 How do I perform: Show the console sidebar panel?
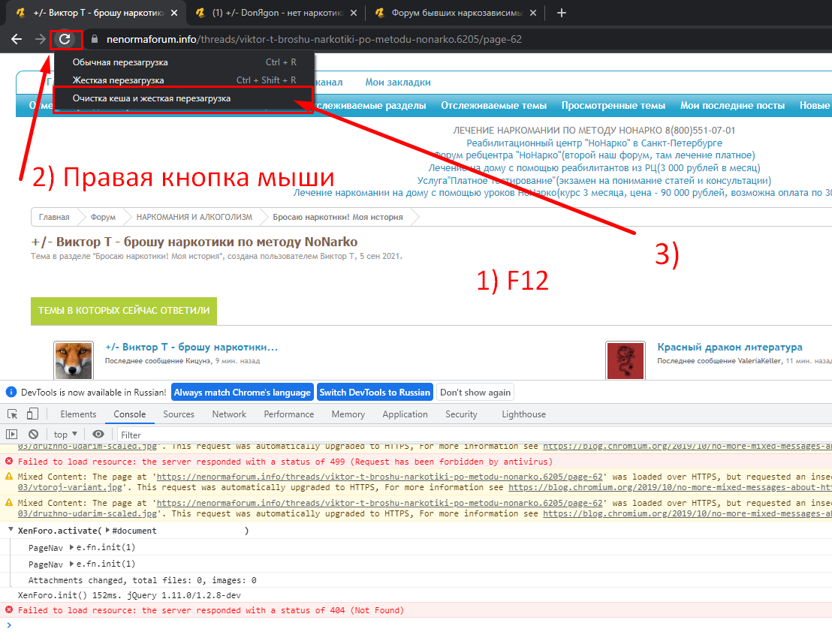(x=11, y=435)
